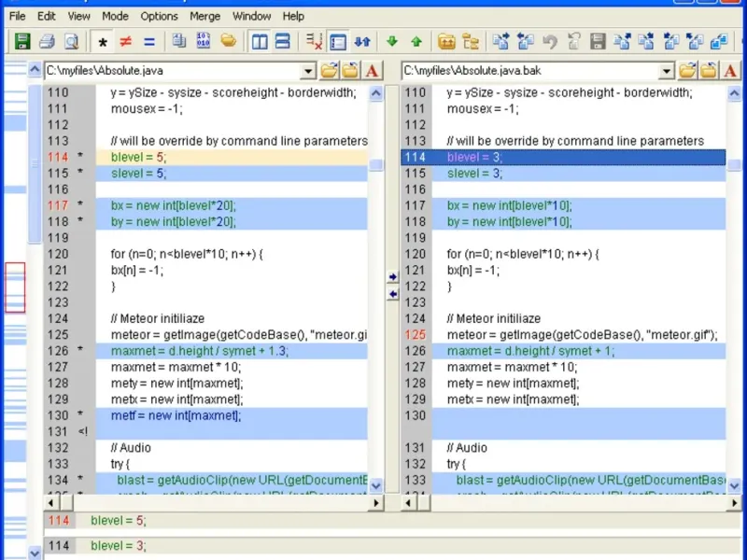Viewport: 747px width, 560px height.
Task: Click line 126 'maxmet' in left pane
Action: pos(198,351)
